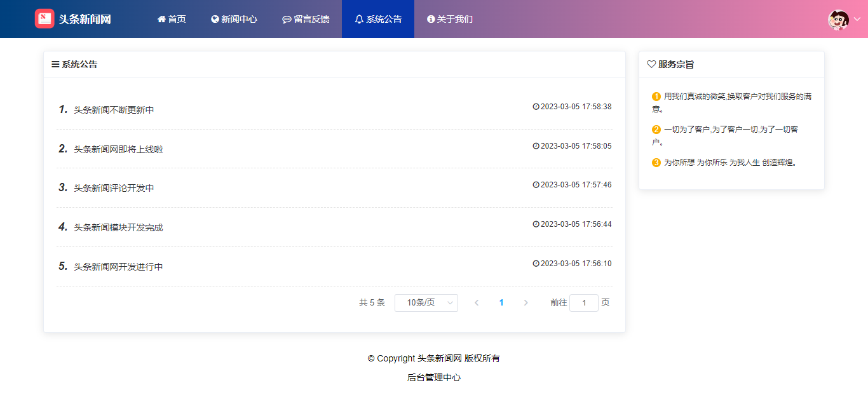Click the text 为你所想 为你所乐 为我人生 创造辉煌
Viewport: 868px width, 397px height.
point(730,163)
